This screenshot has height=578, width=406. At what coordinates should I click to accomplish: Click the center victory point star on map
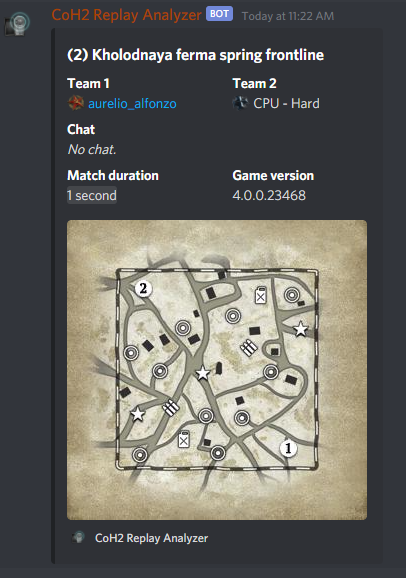coord(202,373)
